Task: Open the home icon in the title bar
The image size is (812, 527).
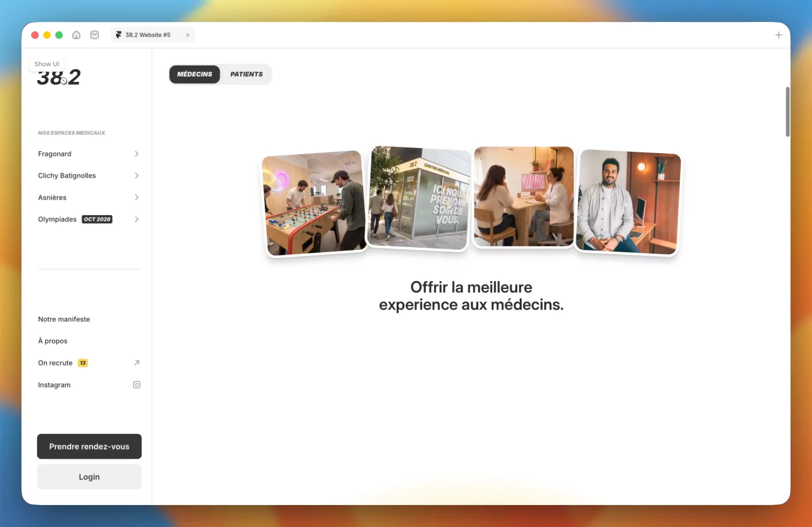Action: [x=76, y=35]
